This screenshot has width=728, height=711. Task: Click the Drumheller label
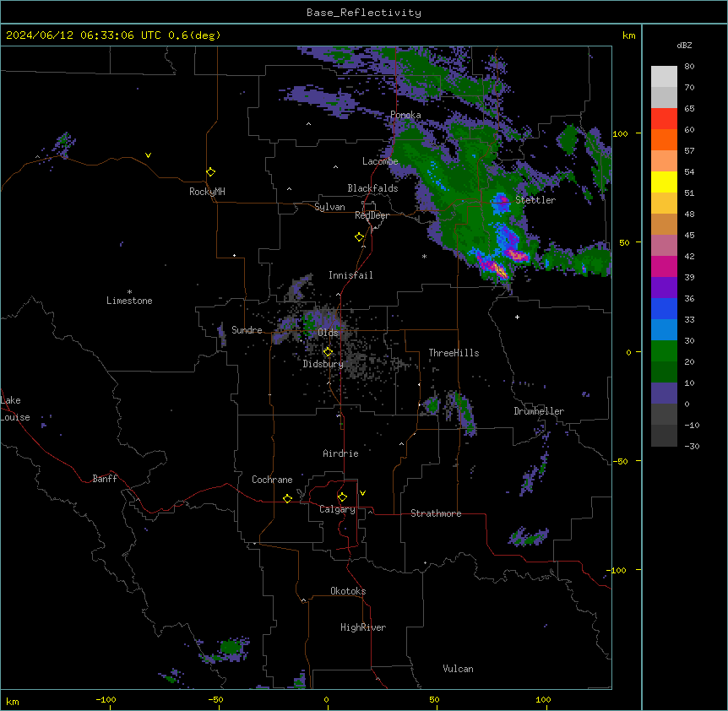[x=539, y=411]
